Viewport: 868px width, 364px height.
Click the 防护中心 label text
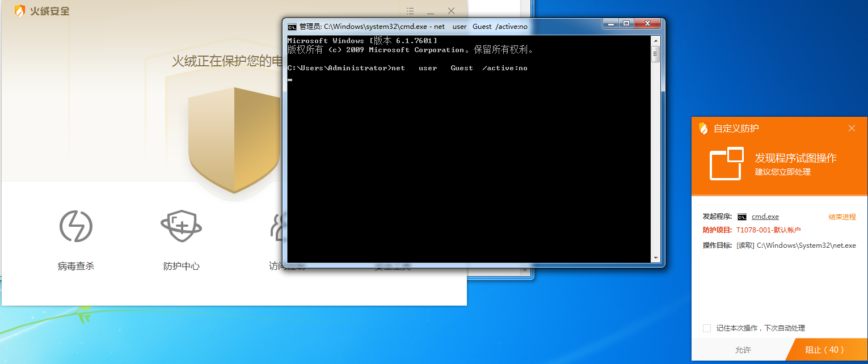pyautogui.click(x=182, y=266)
